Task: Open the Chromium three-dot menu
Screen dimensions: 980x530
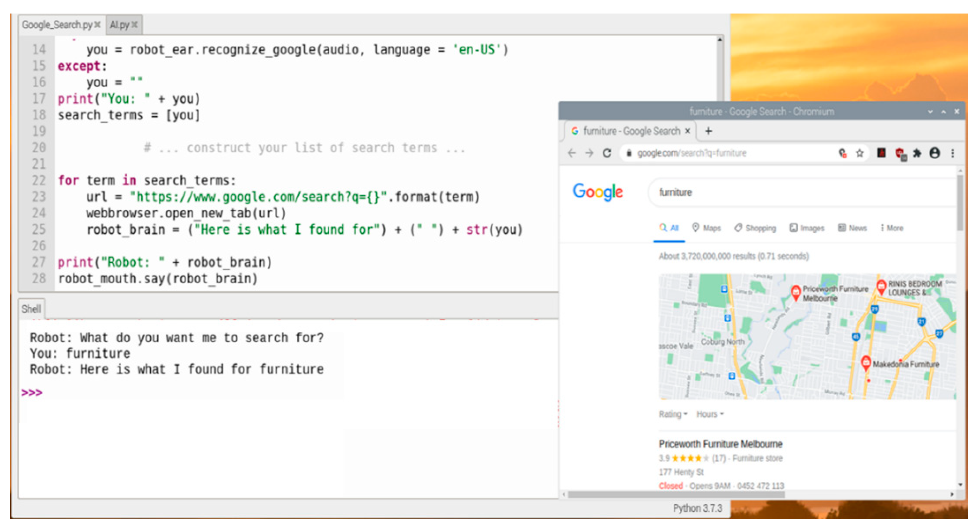Action: point(953,153)
